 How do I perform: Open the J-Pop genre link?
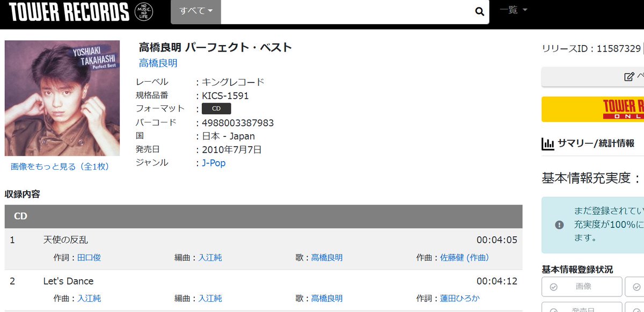click(x=213, y=162)
